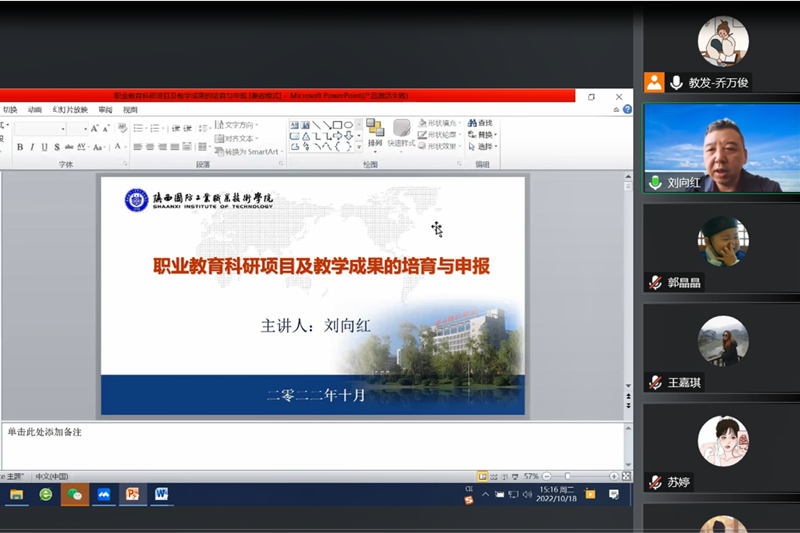Screen dimensions: 800x533
Task: Click the Find (查找) button
Action: pos(480,123)
